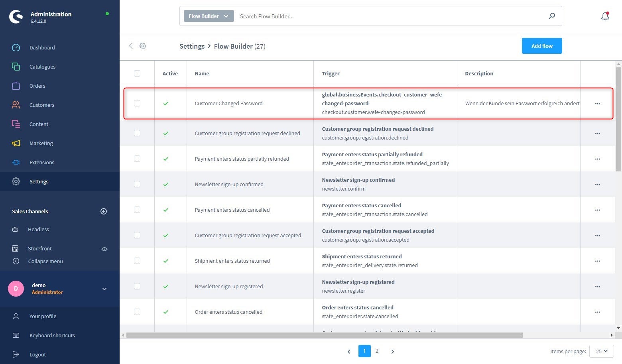Click the Keyboard shortcuts keyboard icon
Image resolution: width=622 pixels, height=364 pixels.
pyautogui.click(x=16, y=335)
